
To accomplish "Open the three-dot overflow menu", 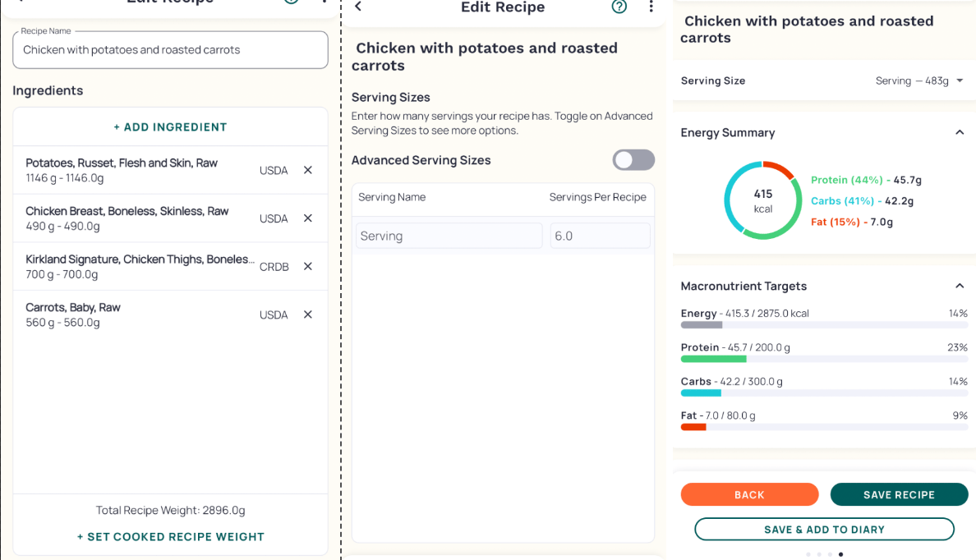I will pos(651,7).
